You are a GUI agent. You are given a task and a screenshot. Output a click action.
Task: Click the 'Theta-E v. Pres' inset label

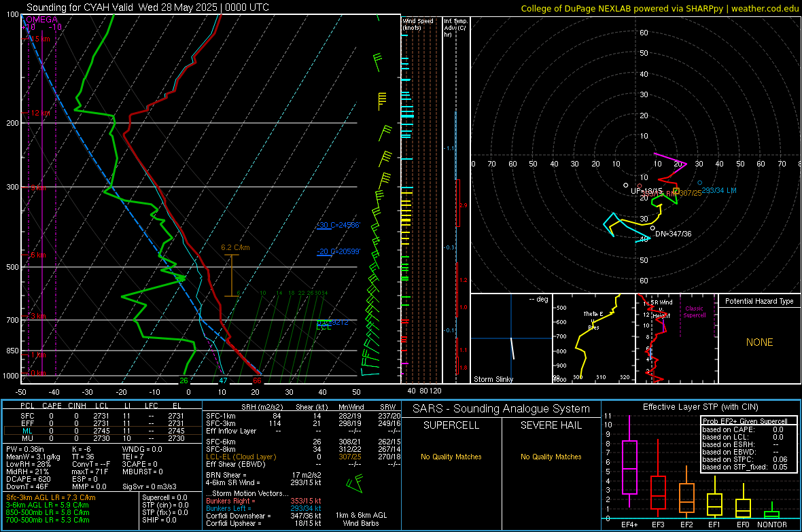pyautogui.click(x=593, y=320)
